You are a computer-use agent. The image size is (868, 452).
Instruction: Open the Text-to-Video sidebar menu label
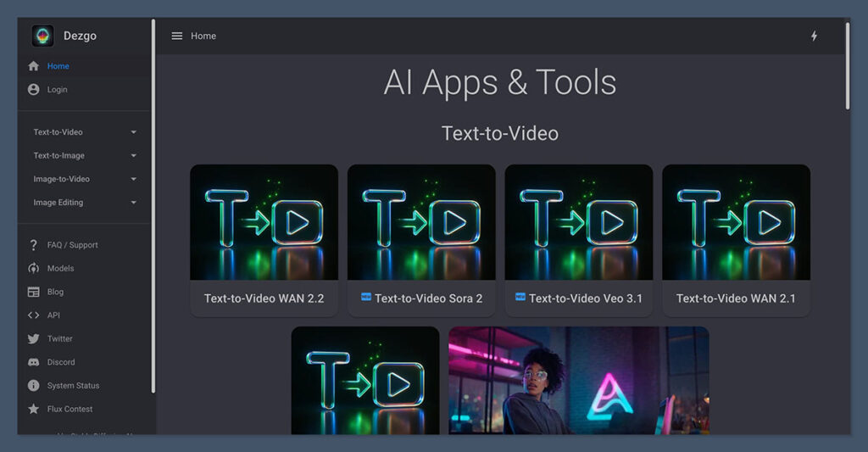tap(58, 132)
